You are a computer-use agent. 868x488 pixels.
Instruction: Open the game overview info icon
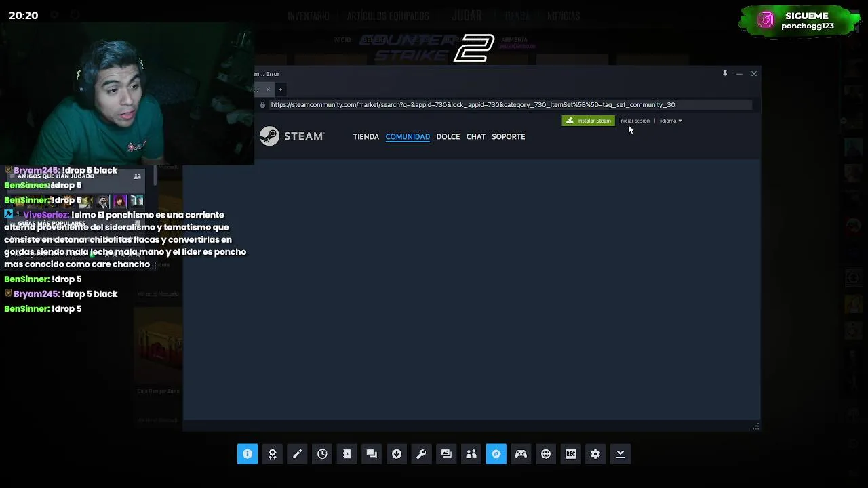pyautogui.click(x=248, y=454)
